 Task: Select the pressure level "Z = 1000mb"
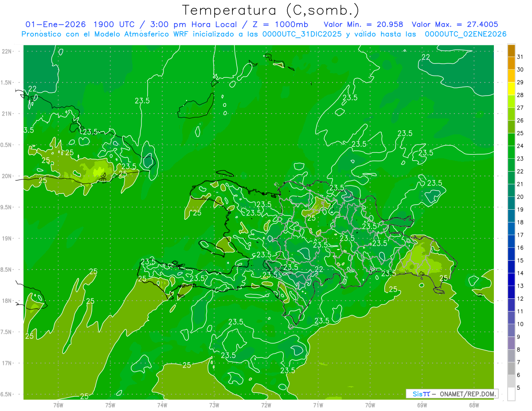(x=279, y=24)
